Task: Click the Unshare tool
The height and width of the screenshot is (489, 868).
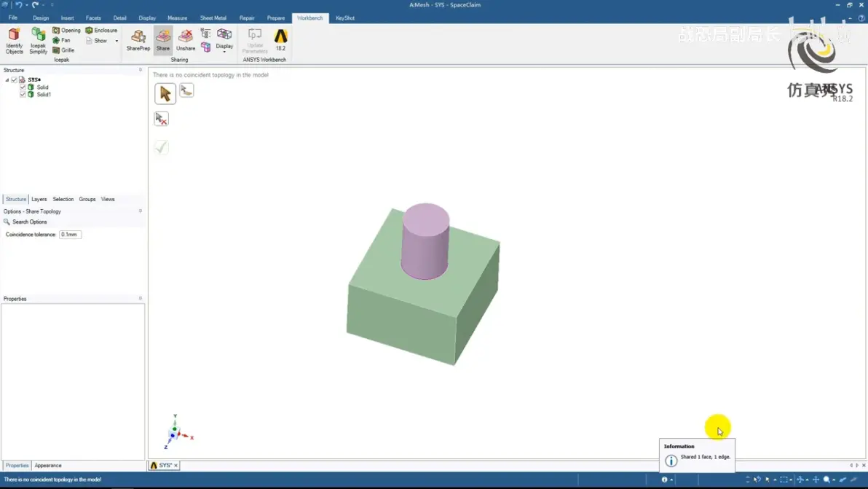Action: [x=186, y=41]
